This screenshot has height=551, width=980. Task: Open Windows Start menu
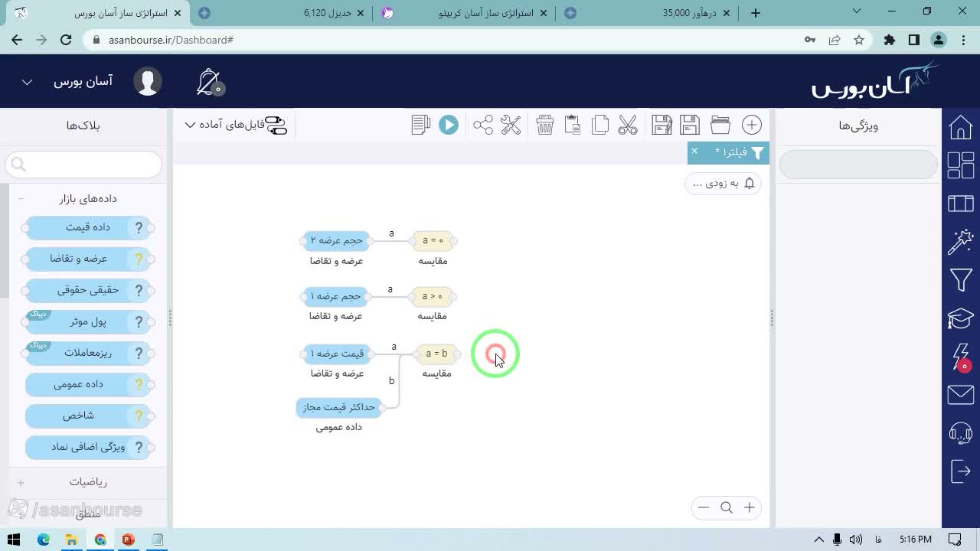point(14,540)
